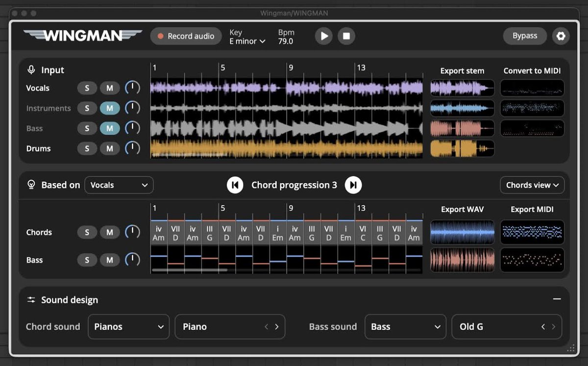Click the Input microphone icon
The width and height of the screenshot is (588, 366).
coord(31,70)
